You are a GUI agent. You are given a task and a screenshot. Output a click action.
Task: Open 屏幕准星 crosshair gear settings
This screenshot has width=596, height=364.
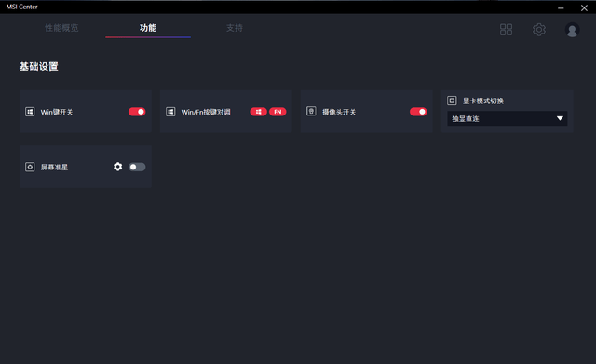tap(118, 167)
